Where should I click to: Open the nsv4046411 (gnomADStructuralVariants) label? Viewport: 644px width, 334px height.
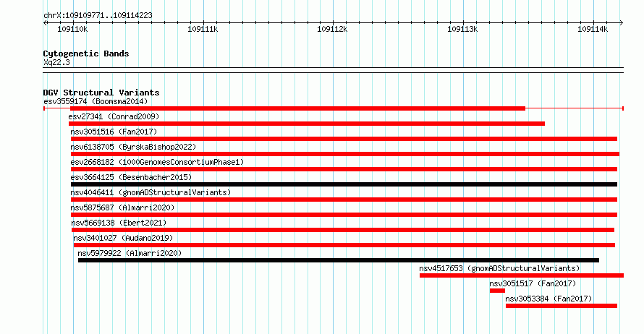point(151,192)
